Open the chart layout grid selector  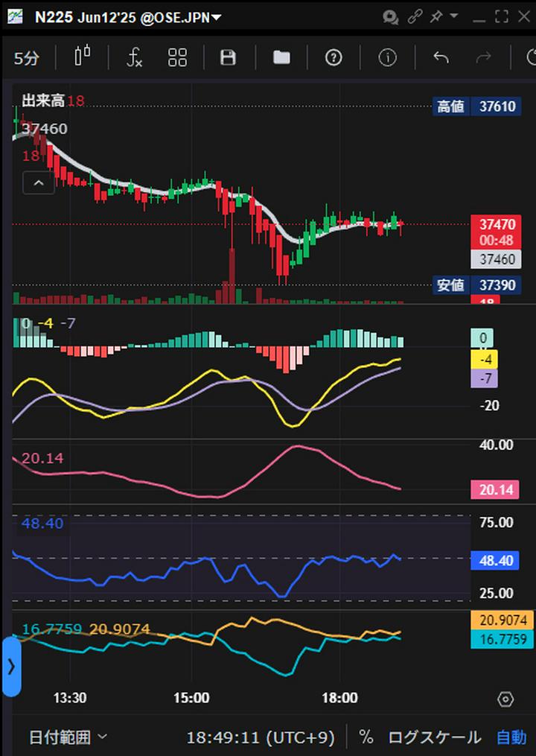(177, 57)
